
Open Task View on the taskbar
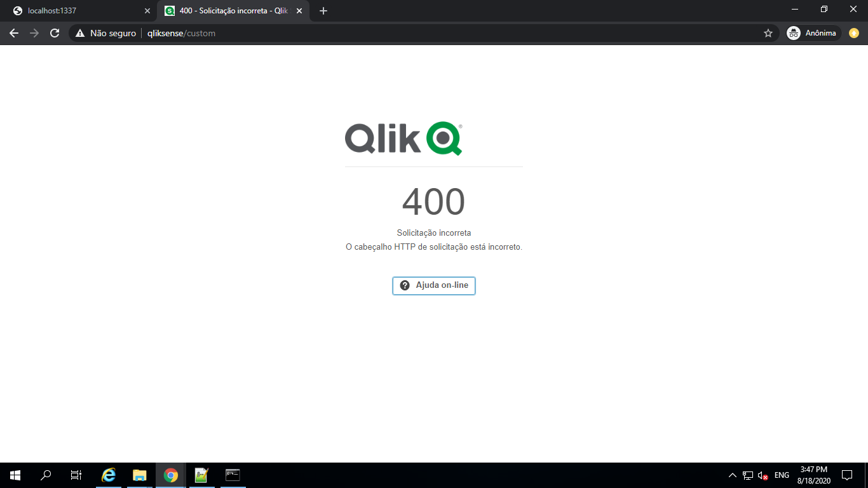76,475
